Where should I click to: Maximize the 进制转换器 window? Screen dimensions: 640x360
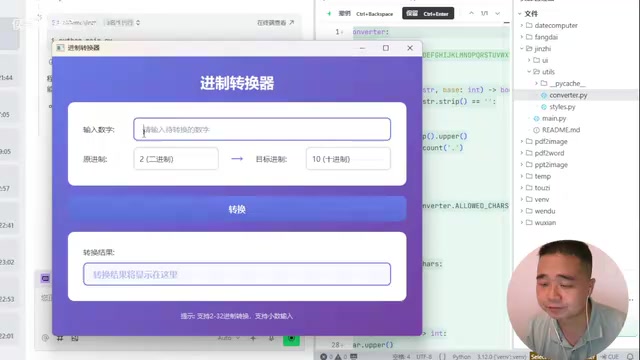point(386,48)
